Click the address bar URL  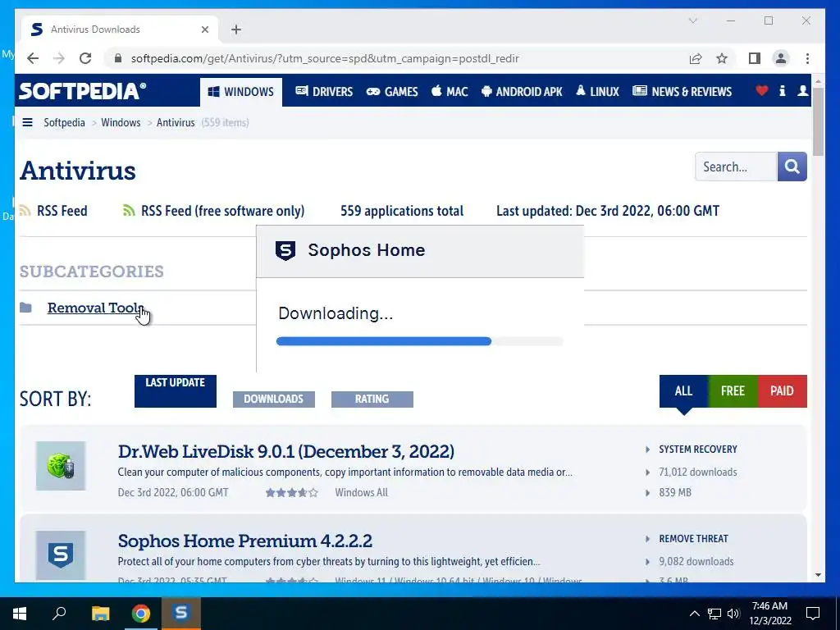coord(325,58)
